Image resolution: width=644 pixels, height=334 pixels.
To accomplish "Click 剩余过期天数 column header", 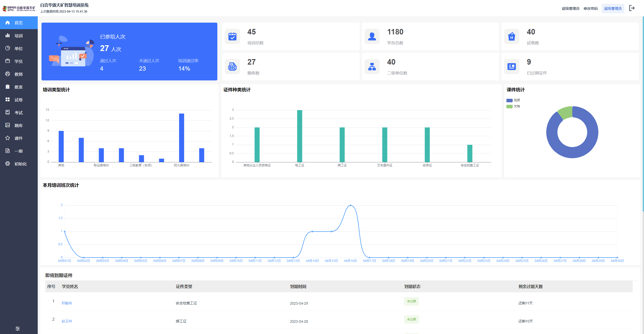I will click(x=531, y=287).
